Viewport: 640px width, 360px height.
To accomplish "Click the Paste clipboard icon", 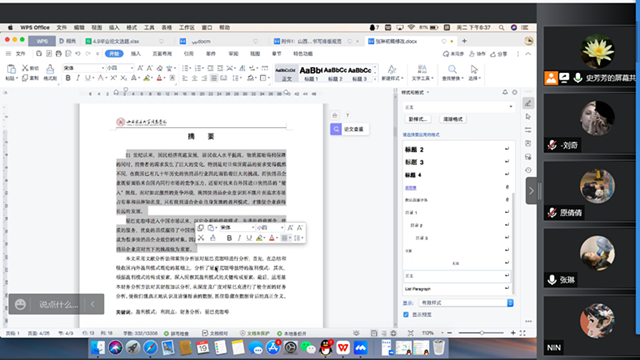I will click(x=11, y=69).
